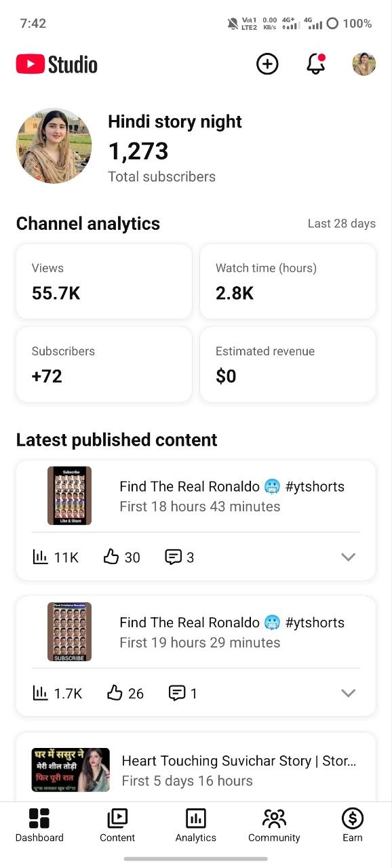The height and width of the screenshot is (868, 392).
Task: Open account avatar in top right corner
Action: tap(364, 64)
